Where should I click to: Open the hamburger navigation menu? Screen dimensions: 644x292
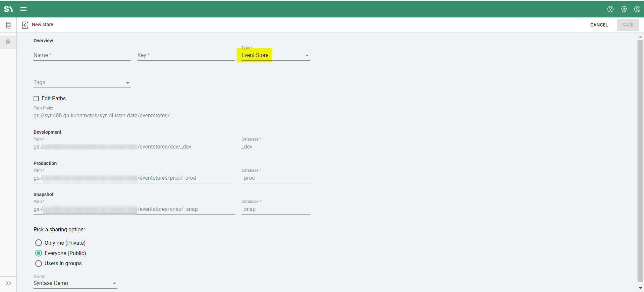(x=23, y=9)
